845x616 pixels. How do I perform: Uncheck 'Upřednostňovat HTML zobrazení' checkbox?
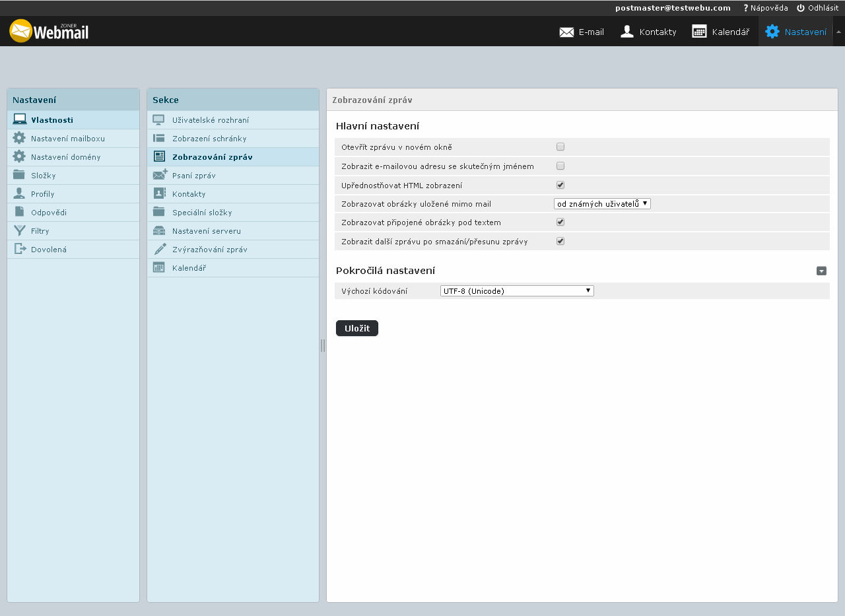pyautogui.click(x=560, y=185)
